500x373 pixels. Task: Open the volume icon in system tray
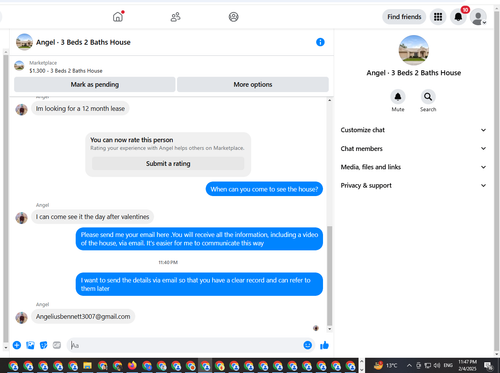point(436,366)
